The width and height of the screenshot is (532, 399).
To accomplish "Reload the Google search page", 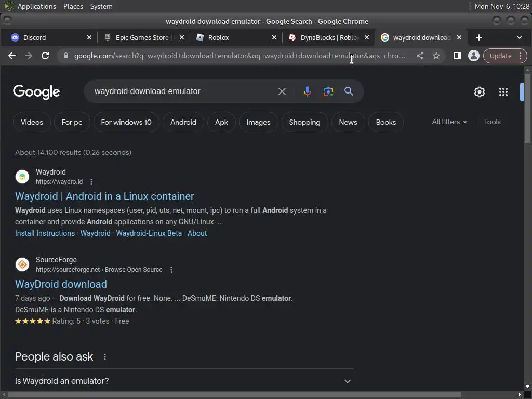I will pos(45,56).
